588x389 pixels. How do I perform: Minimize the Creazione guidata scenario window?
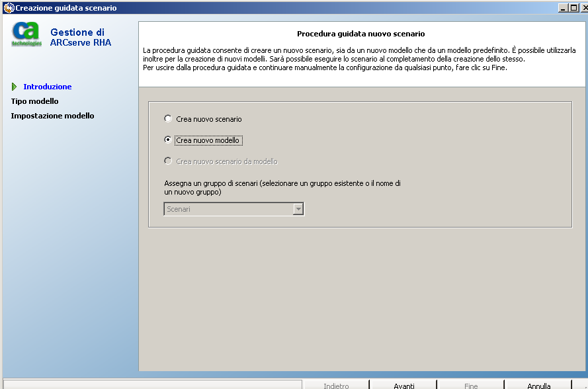tap(564, 7)
